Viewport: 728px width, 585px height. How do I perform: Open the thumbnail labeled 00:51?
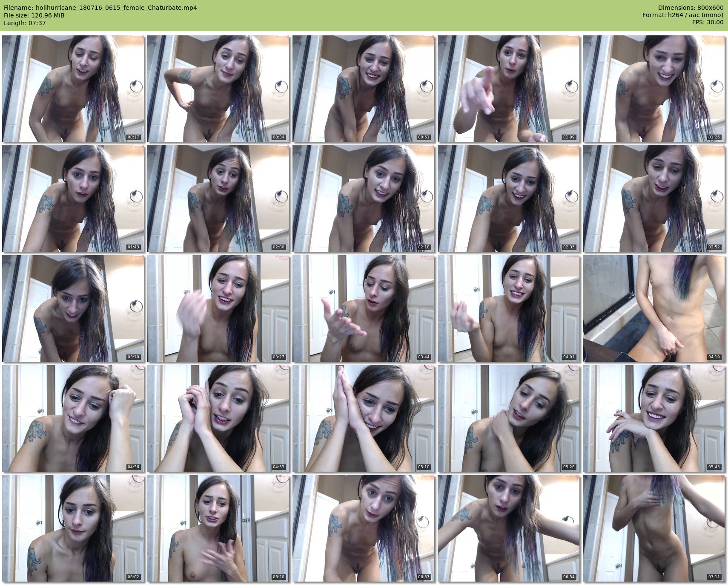click(364, 89)
